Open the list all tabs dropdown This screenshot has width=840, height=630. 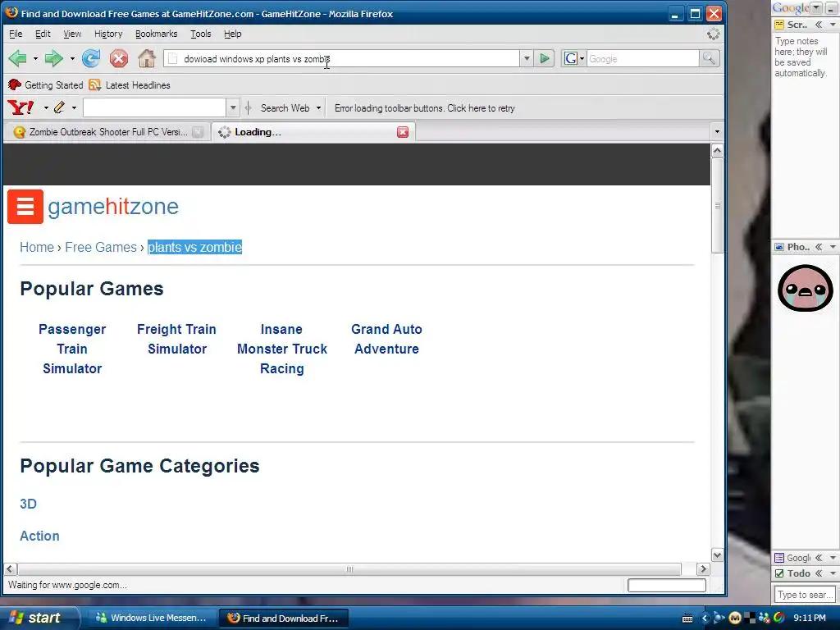[x=717, y=132]
